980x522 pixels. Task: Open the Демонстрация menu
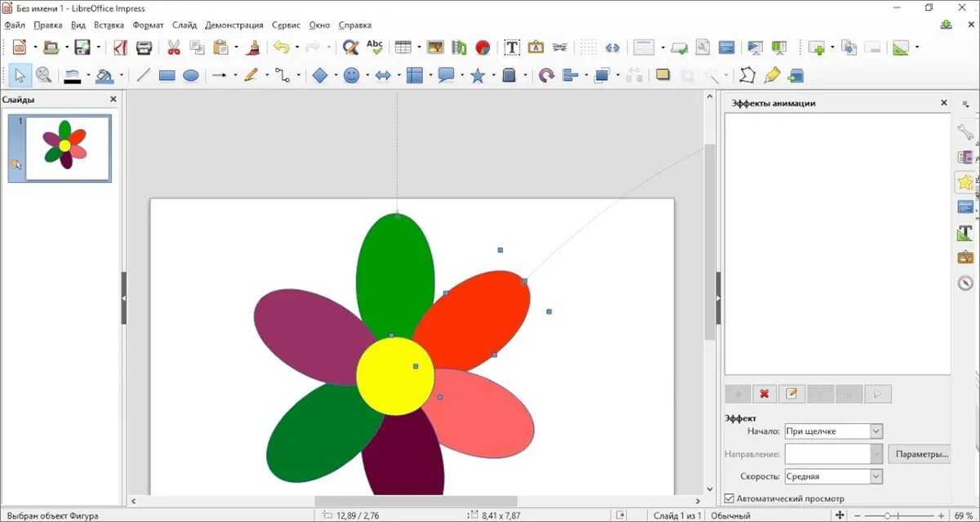[x=234, y=25]
